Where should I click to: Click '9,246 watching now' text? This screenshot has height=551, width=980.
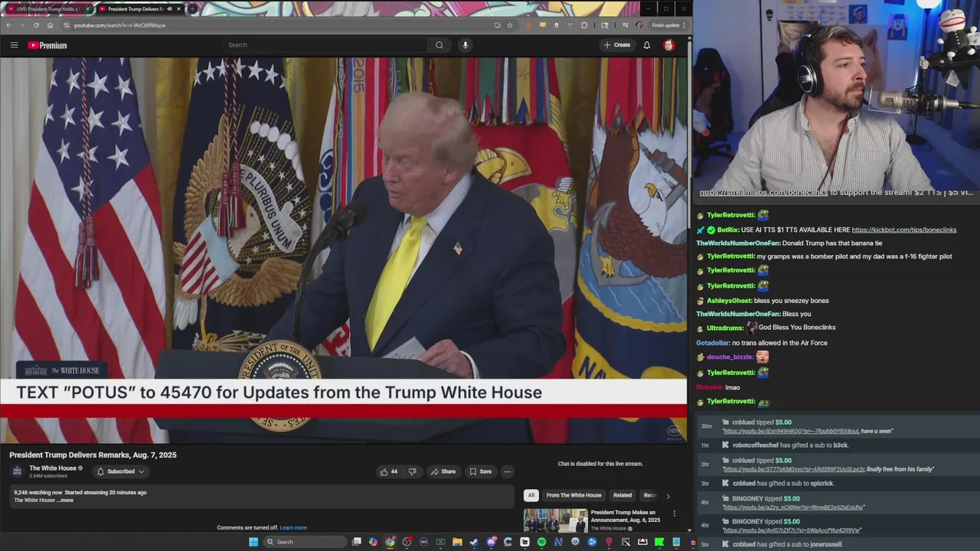[38, 493]
